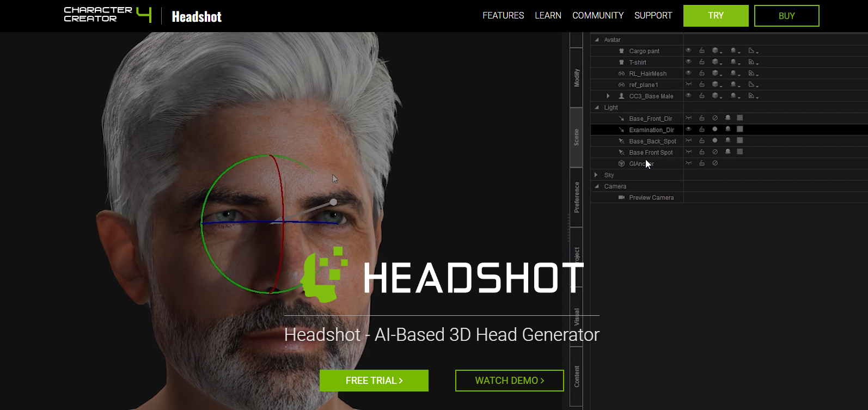
Task: Click the lock icon for Base Front Spot
Action: click(x=702, y=152)
